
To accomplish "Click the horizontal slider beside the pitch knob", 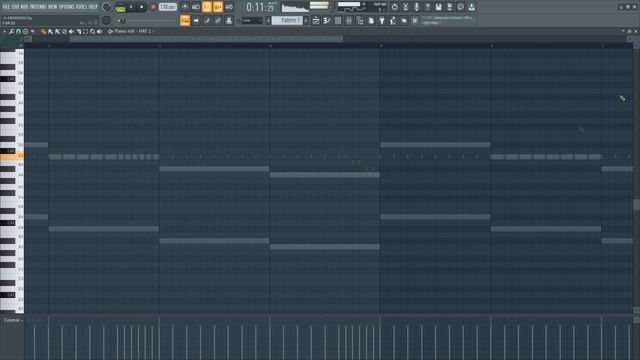I will tap(147, 21).
